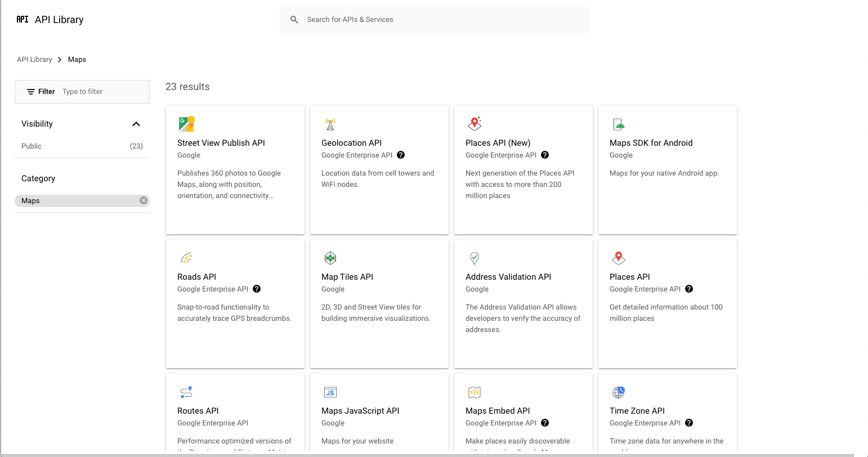Open help icon on Places API card
This screenshot has height=457, width=868.
689,289
